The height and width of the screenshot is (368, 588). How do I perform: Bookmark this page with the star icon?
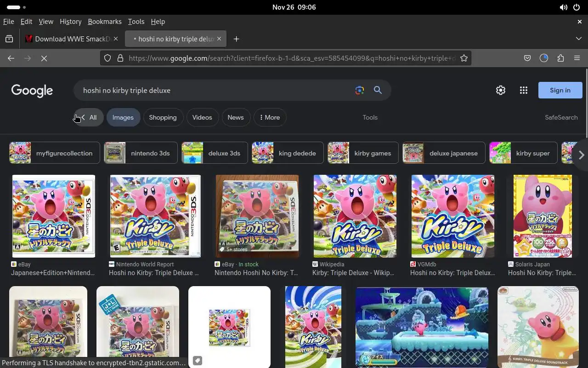(464, 58)
